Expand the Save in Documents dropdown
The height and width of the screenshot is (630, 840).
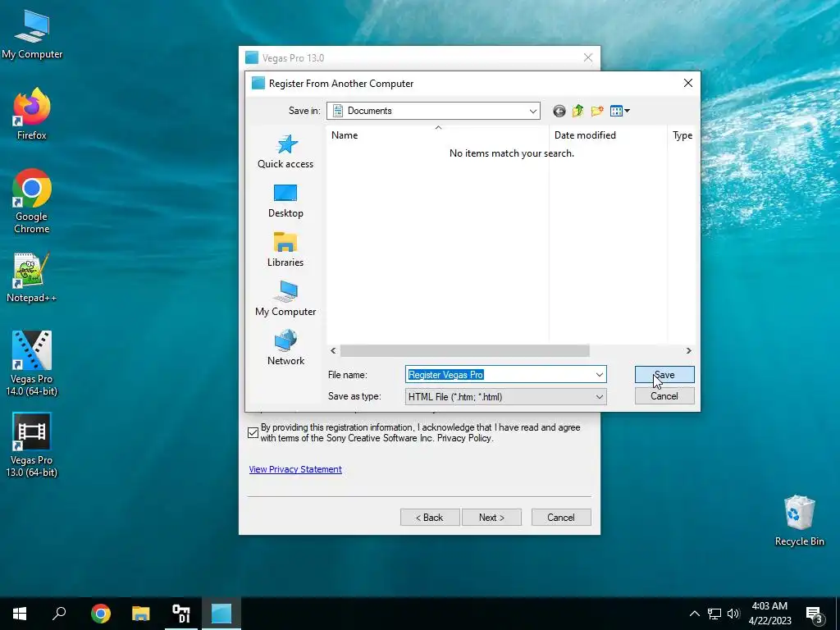tap(533, 111)
